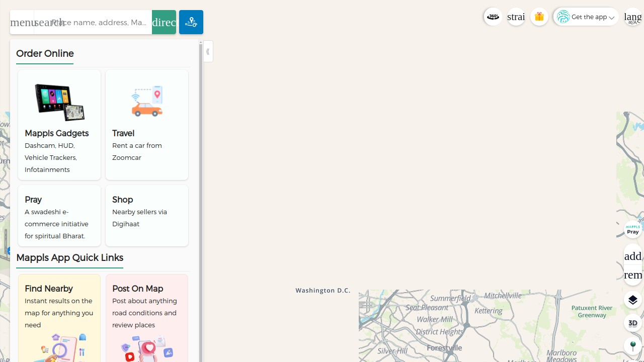The image size is (644, 362).
Task: Click the Mappls Gadgets infotainment thumbnail
Action: (59, 102)
